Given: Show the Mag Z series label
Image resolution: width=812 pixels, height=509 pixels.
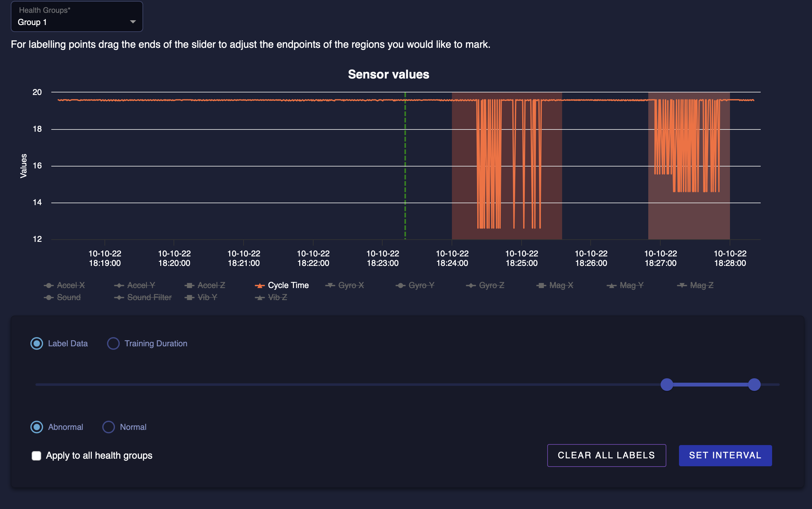Looking at the screenshot, I should [702, 286].
